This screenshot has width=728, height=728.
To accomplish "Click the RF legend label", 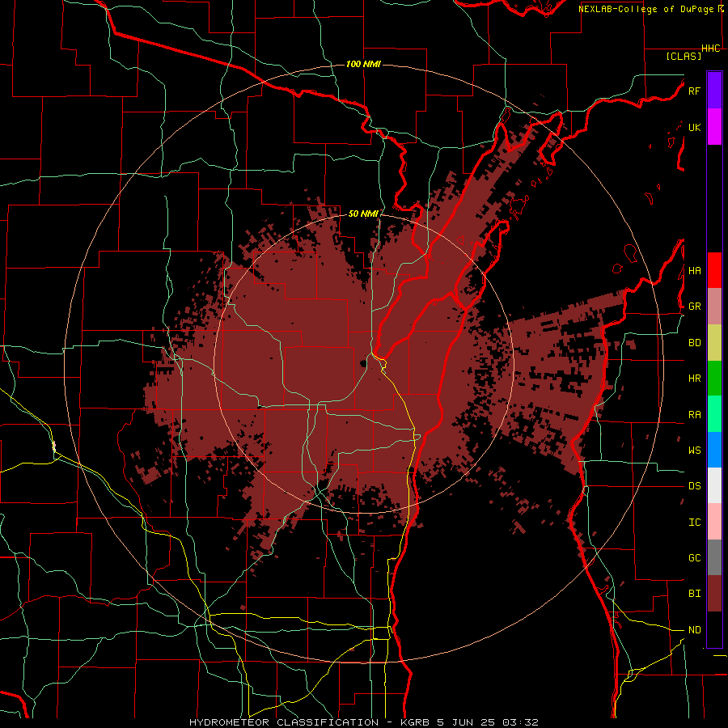I will click(694, 91).
